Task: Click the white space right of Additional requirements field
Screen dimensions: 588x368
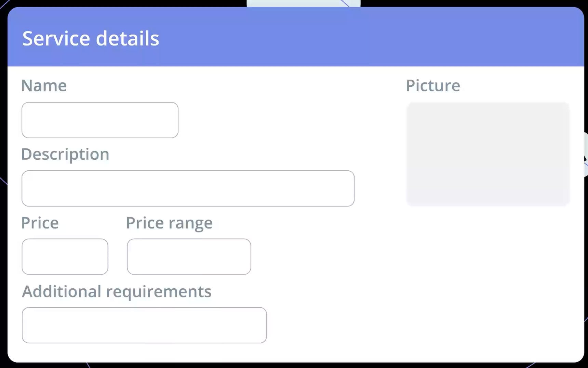Action: (x=342, y=325)
